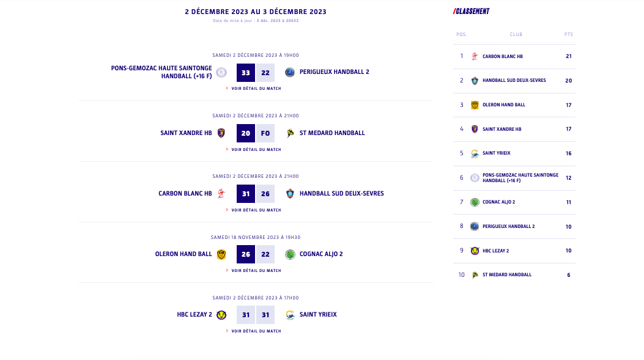
Task: Open match details for Pons-Gemozac vs Perigueux
Action: pos(256,89)
